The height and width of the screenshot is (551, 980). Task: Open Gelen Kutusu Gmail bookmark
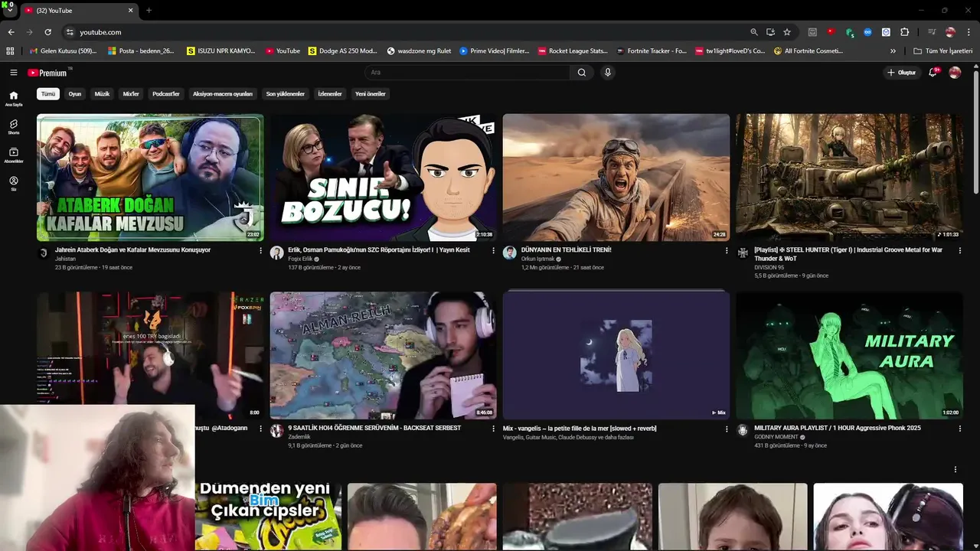tap(63, 51)
